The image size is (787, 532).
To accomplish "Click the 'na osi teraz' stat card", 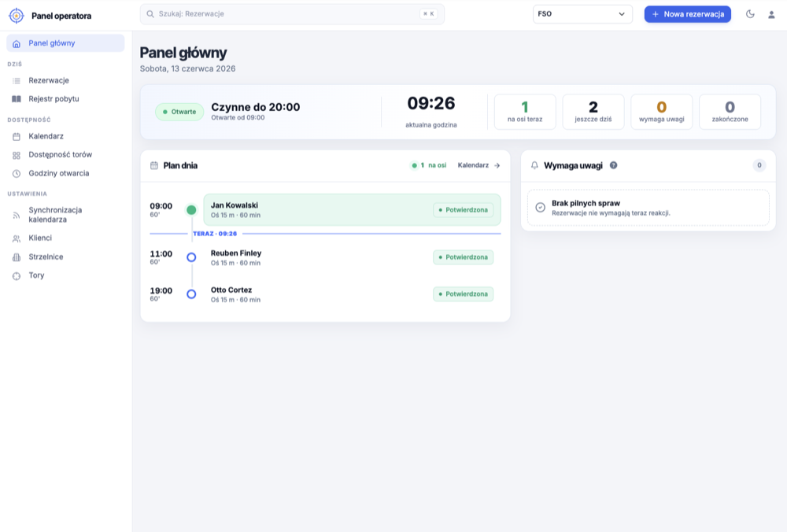I will (x=525, y=112).
